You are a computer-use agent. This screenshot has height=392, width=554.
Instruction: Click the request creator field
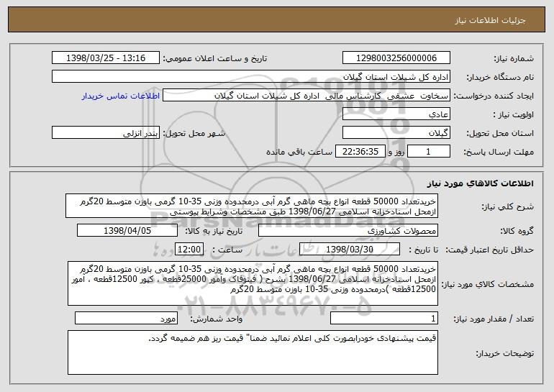(306, 96)
